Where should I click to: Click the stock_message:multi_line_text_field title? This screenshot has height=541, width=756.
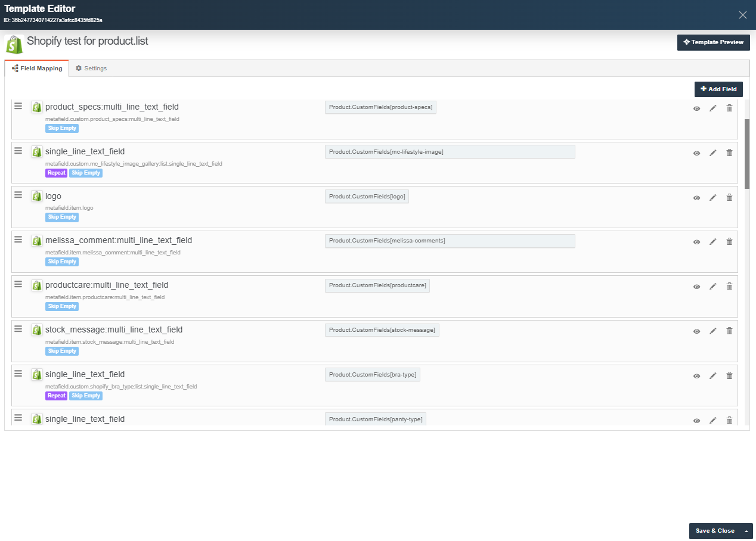[x=114, y=330]
